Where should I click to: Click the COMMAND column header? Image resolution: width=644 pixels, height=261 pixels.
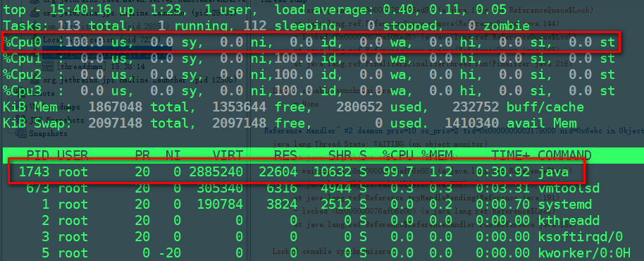tap(564, 156)
